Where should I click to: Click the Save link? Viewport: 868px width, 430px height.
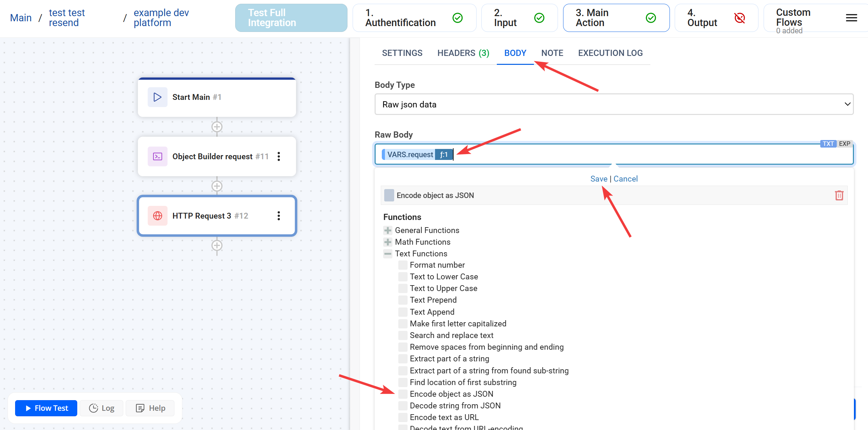598,179
